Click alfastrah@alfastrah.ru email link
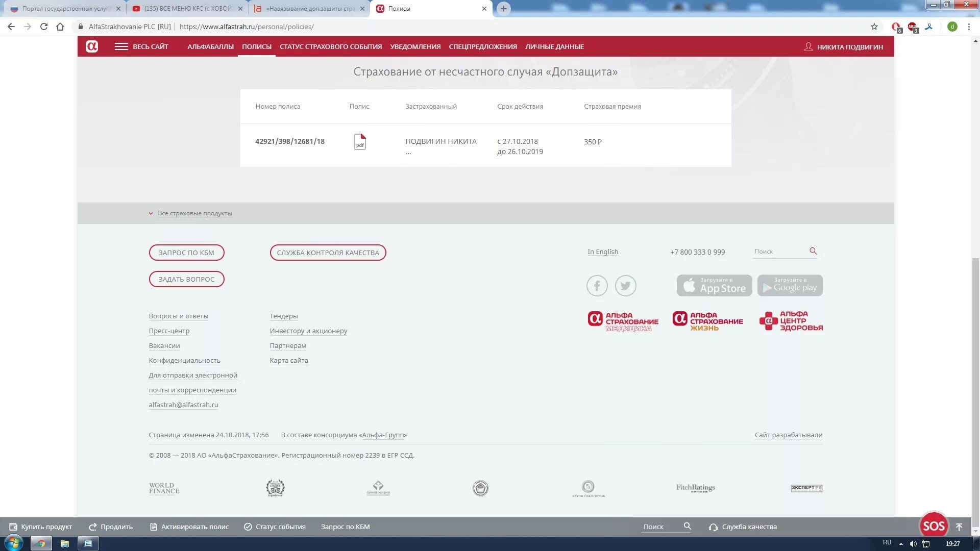Viewport: 980px width, 551px height. (x=184, y=405)
